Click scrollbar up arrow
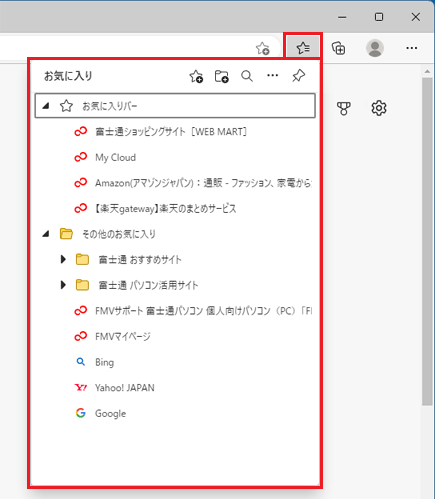Screen dimensions: 435x499 (427, 71)
